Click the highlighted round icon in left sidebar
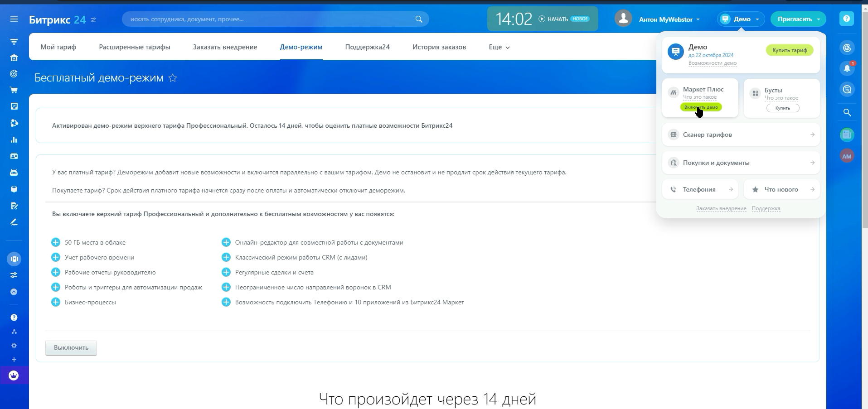The image size is (868, 409). tap(14, 259)
